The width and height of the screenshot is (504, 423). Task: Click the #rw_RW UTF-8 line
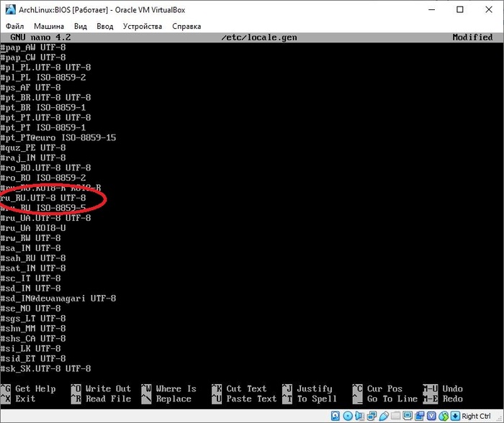30,238
